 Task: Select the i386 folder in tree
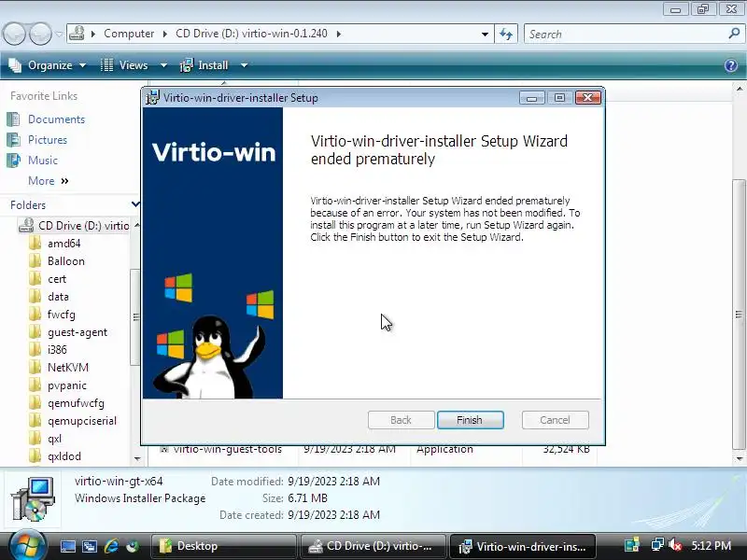57,350
